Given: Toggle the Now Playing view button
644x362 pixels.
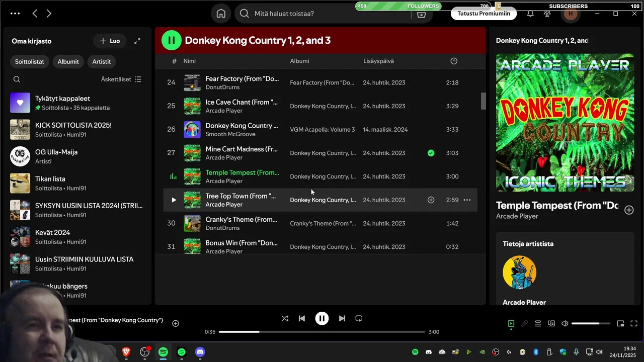Looking at the screenshot, I should click(x=511, y=323).
